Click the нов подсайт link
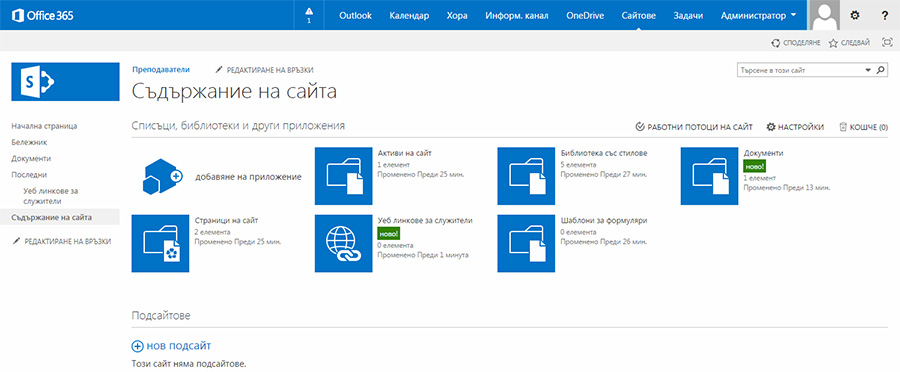 [x=179, y=346]
